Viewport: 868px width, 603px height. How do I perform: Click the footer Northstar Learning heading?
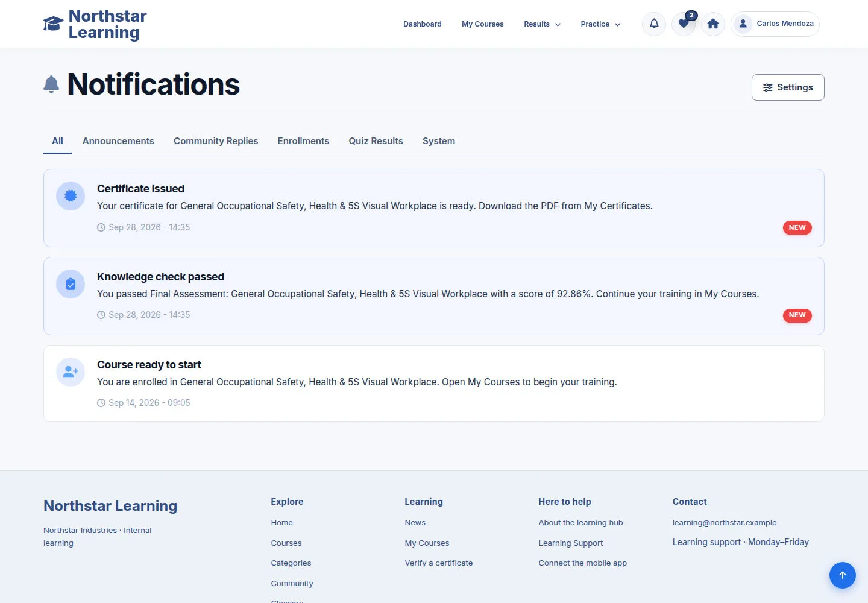point(110,506)
